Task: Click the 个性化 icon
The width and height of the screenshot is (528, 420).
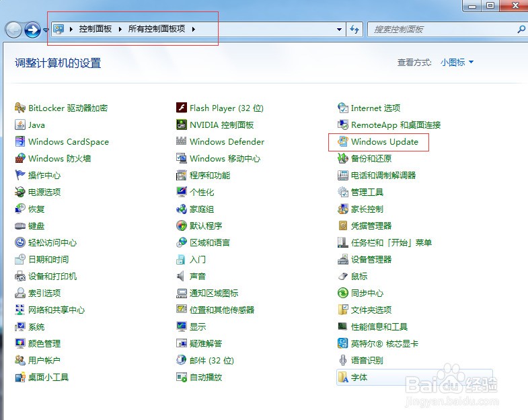Action: click(182, 192)
